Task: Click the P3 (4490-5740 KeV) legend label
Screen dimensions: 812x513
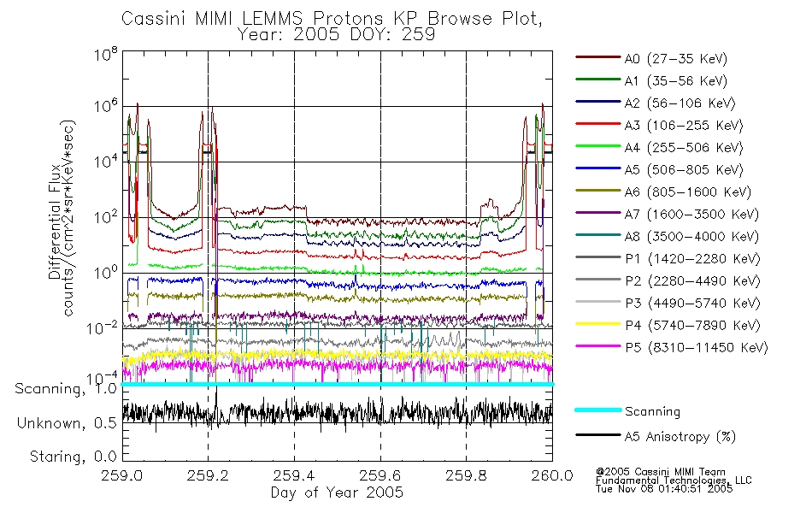Action: (x=692, y=304)
